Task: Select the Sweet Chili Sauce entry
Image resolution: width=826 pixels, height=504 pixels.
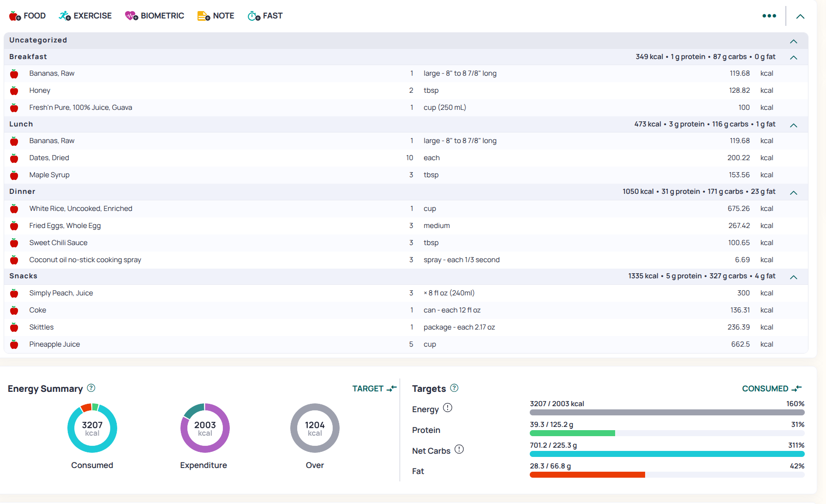Action: (x=58, y=243)
